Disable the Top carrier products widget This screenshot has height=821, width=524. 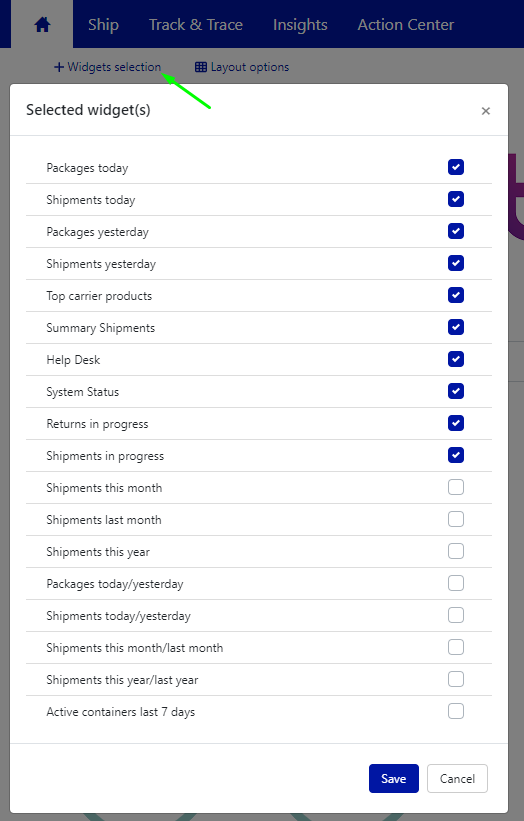[456, 295]
